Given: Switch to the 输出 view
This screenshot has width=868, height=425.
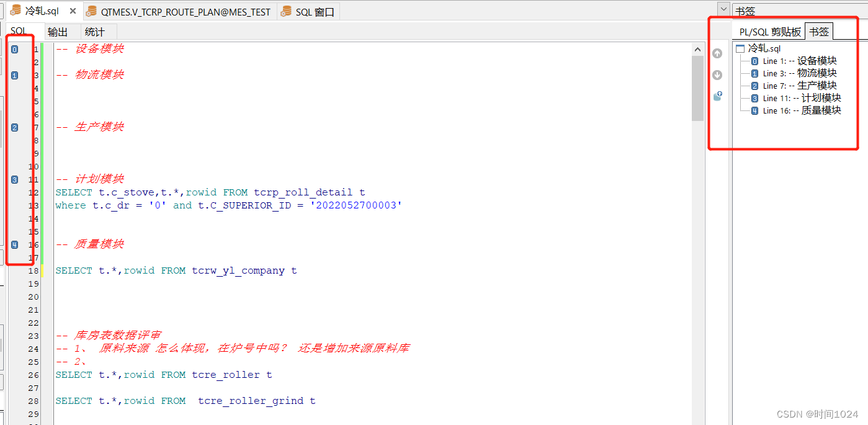Looking at the screenshot, I should 58,31.
